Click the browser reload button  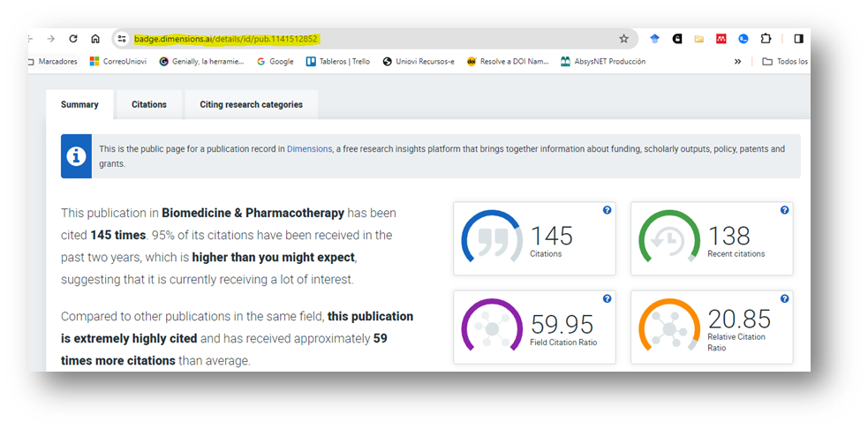[73, 39]
